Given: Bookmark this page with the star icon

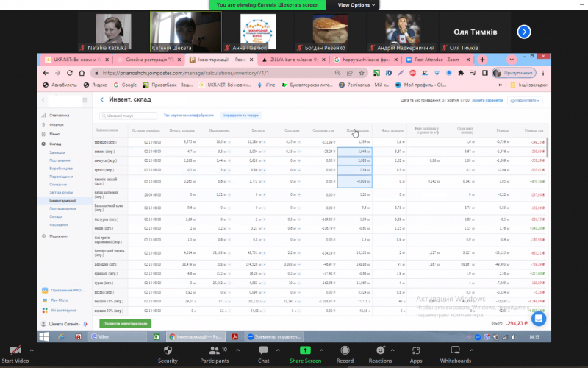Looking at the screenshot, I should (362, 73).
